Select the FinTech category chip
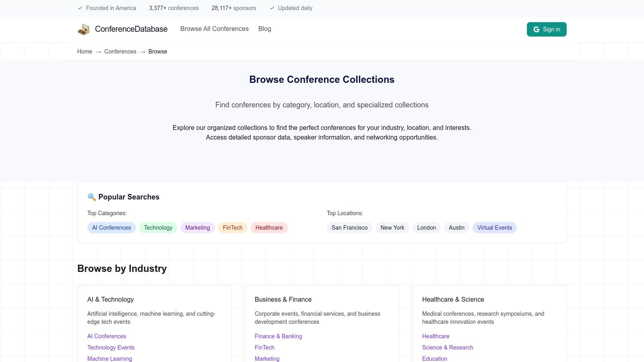 (x=233, y=228)
